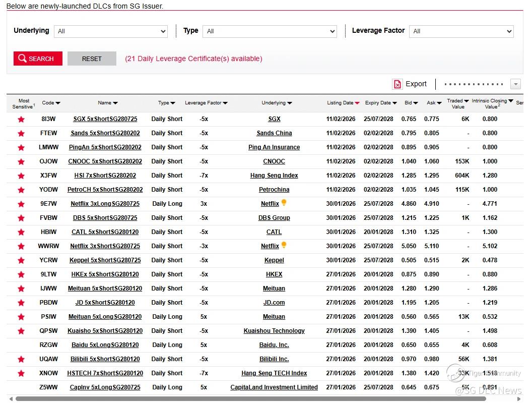
Task: Open the Hang Seng TECH Index link
Action: coord(274,373)
